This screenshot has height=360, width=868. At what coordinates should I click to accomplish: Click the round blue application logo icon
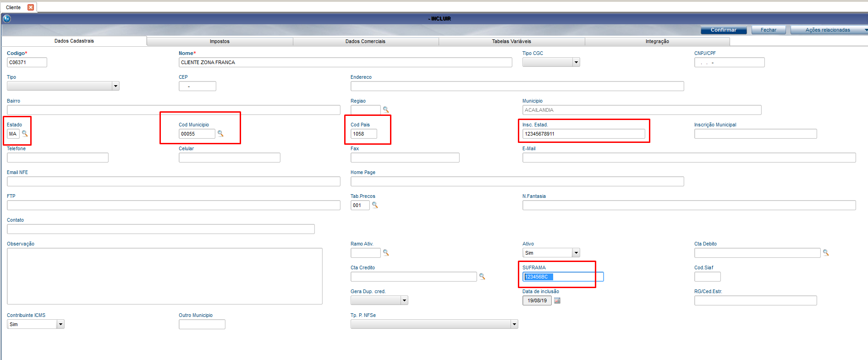coord(7,19)
